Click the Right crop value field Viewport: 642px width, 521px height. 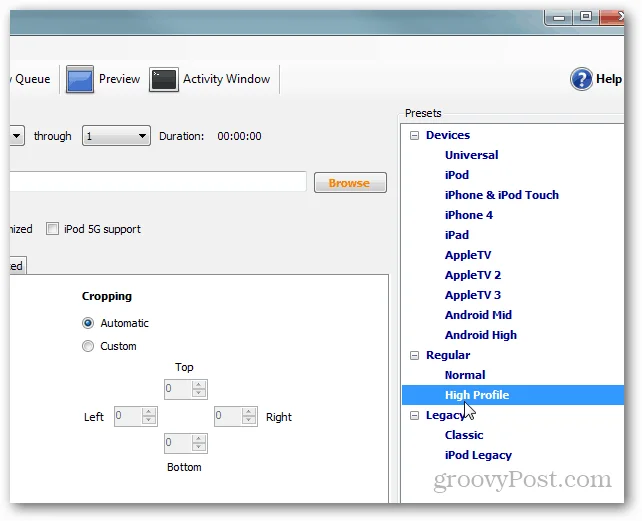228,416
